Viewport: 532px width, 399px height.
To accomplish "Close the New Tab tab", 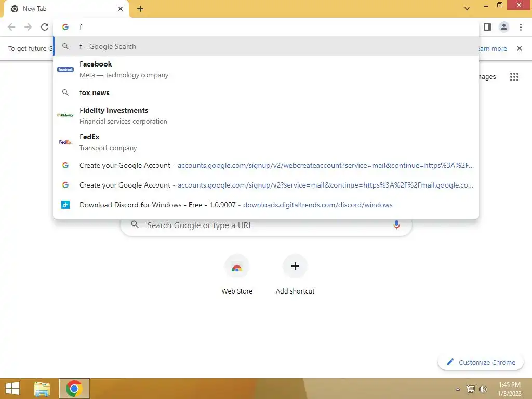I will (x=121, y=9).
